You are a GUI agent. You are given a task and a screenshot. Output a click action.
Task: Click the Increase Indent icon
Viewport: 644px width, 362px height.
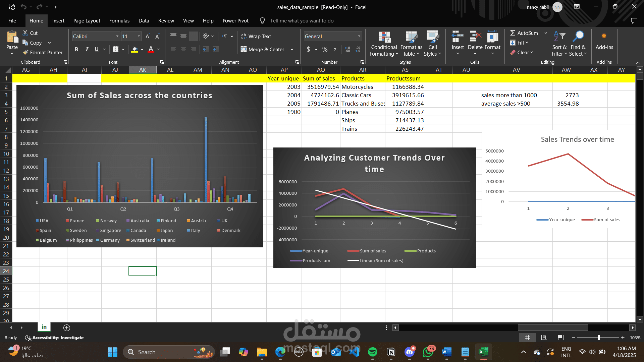point(216,49)
